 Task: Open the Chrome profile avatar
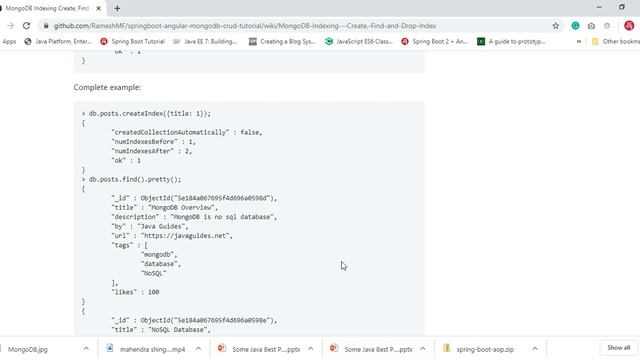point(629,25)
